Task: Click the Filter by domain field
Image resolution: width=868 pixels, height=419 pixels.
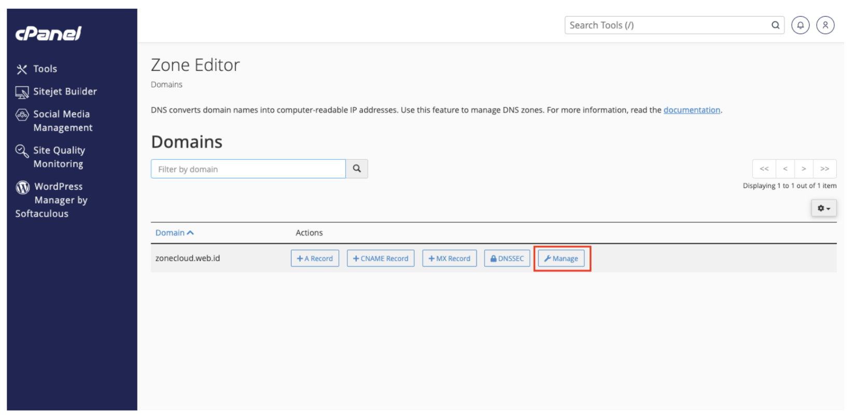Action: click(248, 169)
